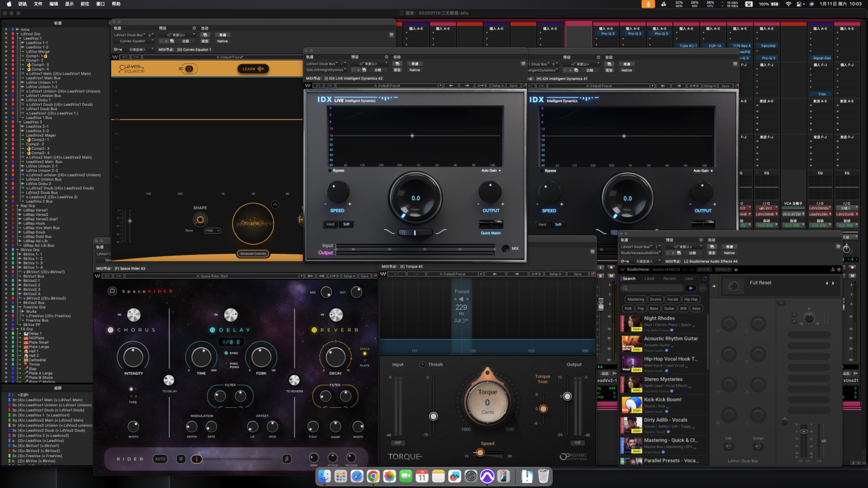Toggle the Thresh button in the Torque plugin
This screenshot has width=868, height=488.
[423, 364]
